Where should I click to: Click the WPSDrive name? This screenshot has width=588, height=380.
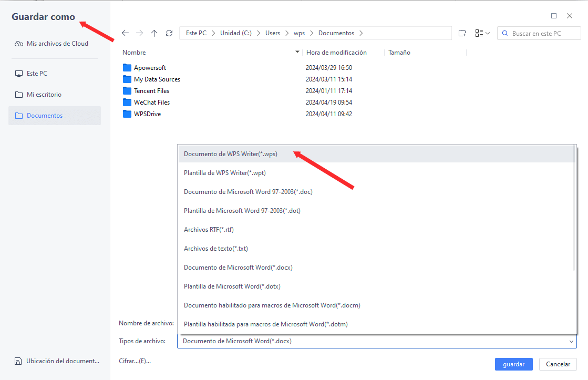click(x=147, y=114)
